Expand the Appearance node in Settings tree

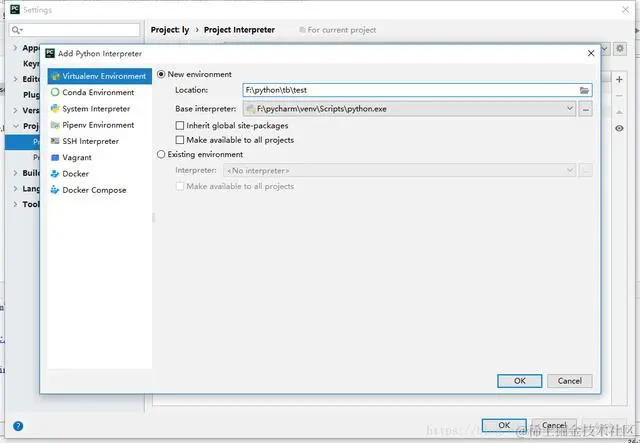coord(15,48)
